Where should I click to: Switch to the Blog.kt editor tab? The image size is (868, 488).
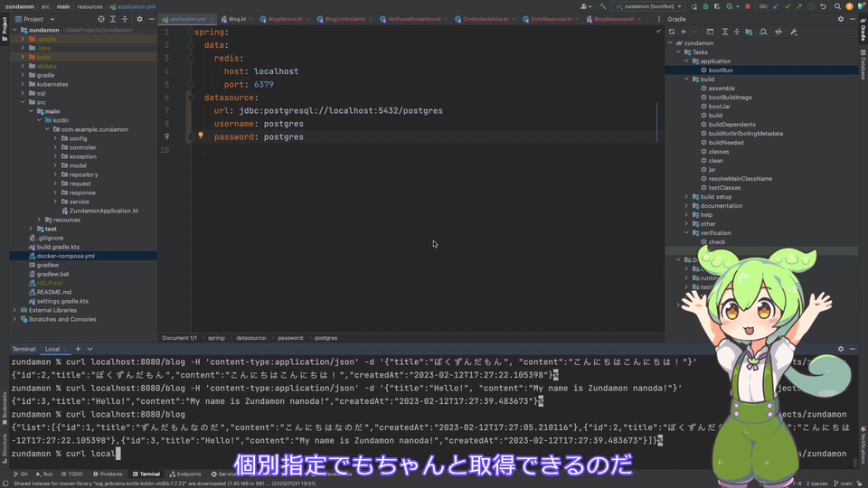coord(236,19)
